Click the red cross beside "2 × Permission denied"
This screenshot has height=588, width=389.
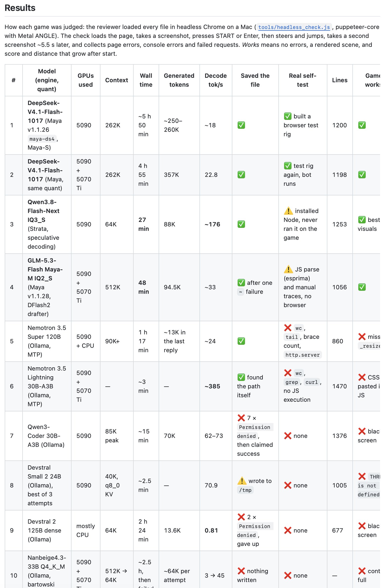pyautogui.click(x=241, y=517)
